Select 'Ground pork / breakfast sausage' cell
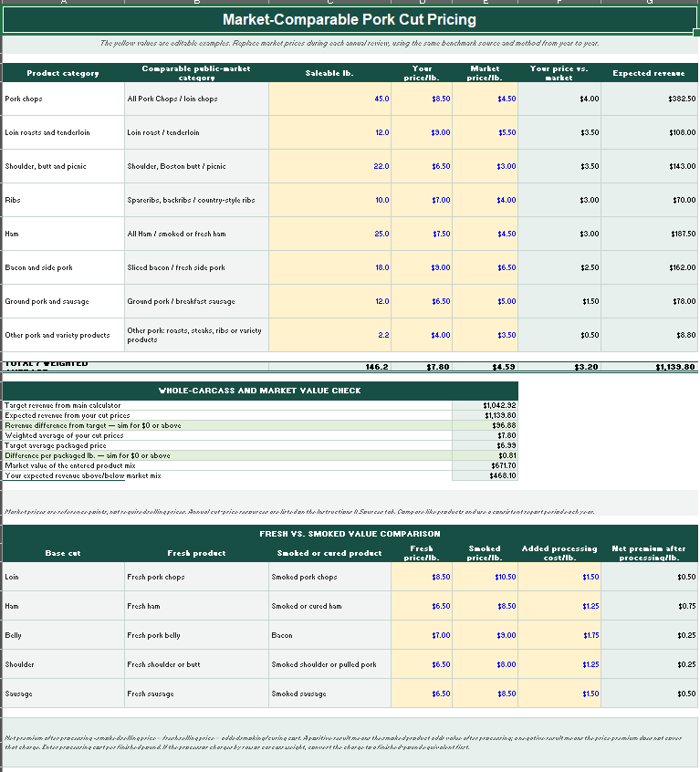 tap(196, 301)
